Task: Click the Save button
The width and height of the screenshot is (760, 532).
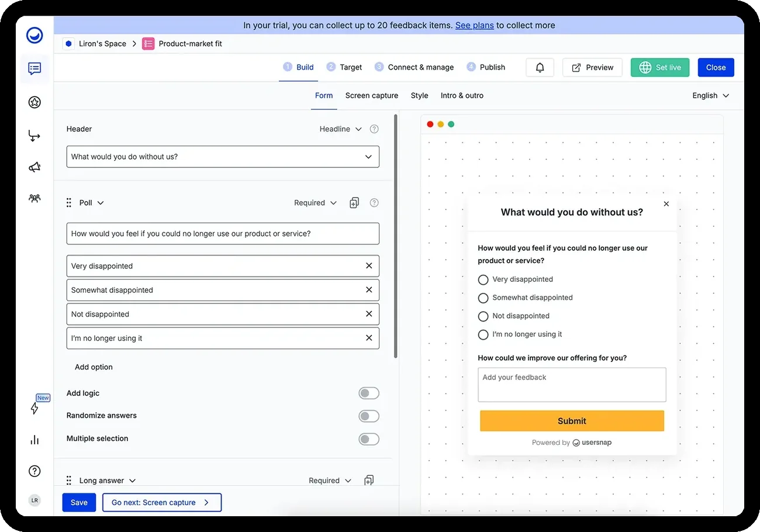Action: click(x=79, y=502)
